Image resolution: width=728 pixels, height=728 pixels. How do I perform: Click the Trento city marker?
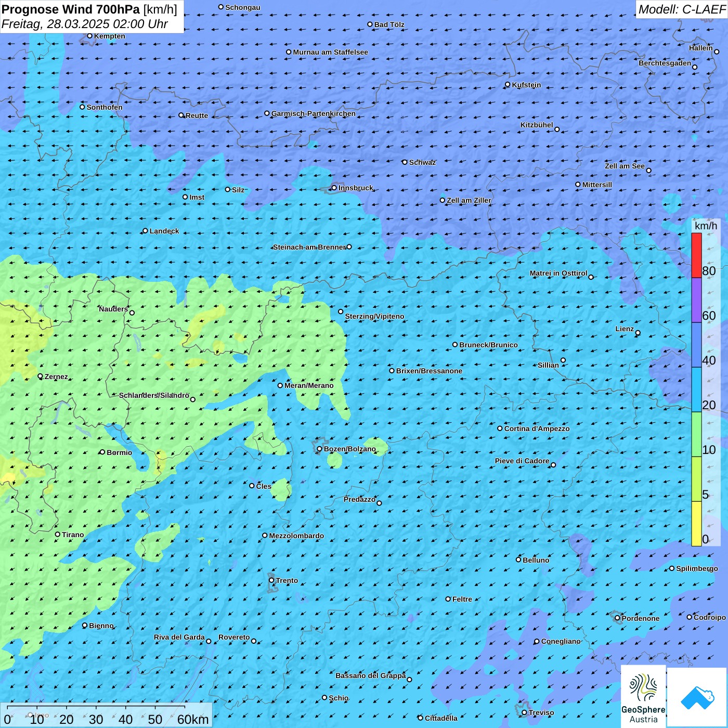click(271, 580)
